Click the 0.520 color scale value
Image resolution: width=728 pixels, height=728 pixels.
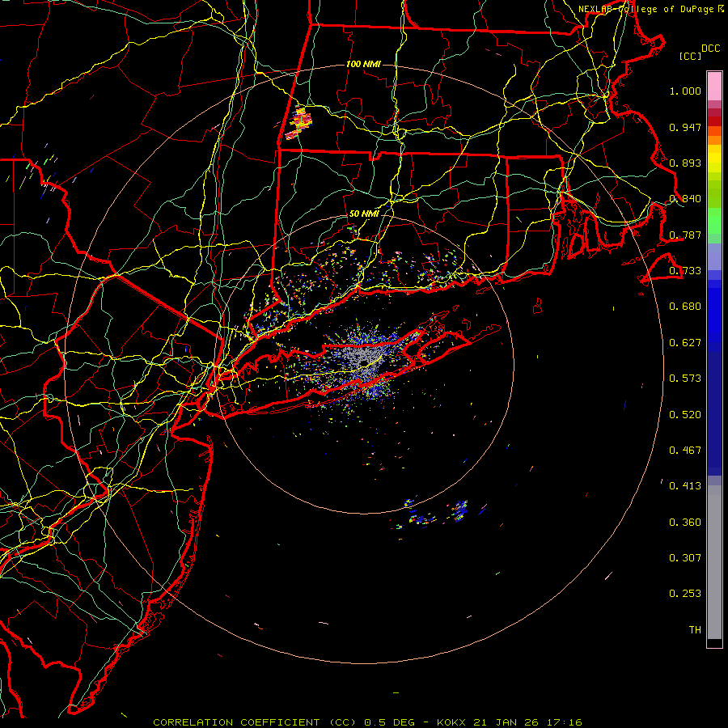coord(685,415)
